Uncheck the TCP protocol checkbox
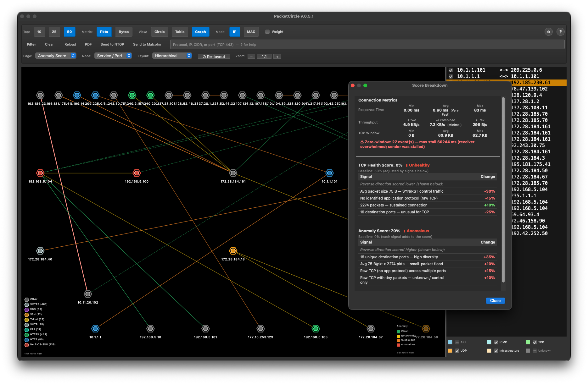Viewport: 588px width, 384px height. click(535, 342)
